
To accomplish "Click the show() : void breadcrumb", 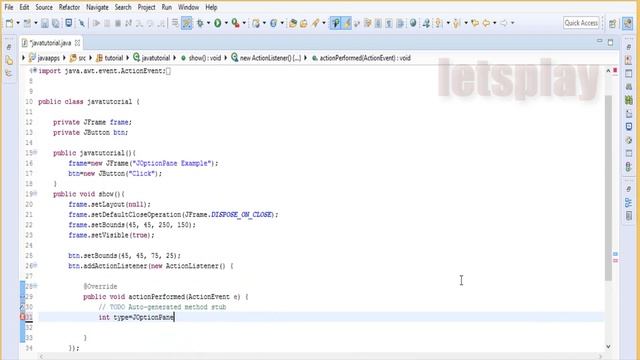I will [201, 58].
